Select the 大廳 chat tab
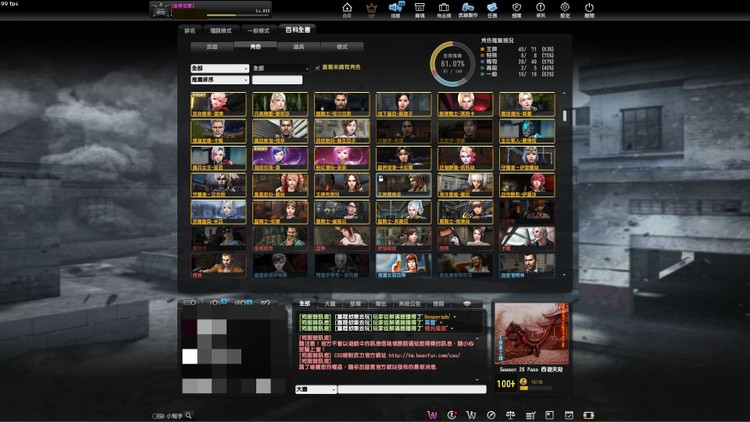The width and height of the screenshot is (750, 422). tap(330, 303)
